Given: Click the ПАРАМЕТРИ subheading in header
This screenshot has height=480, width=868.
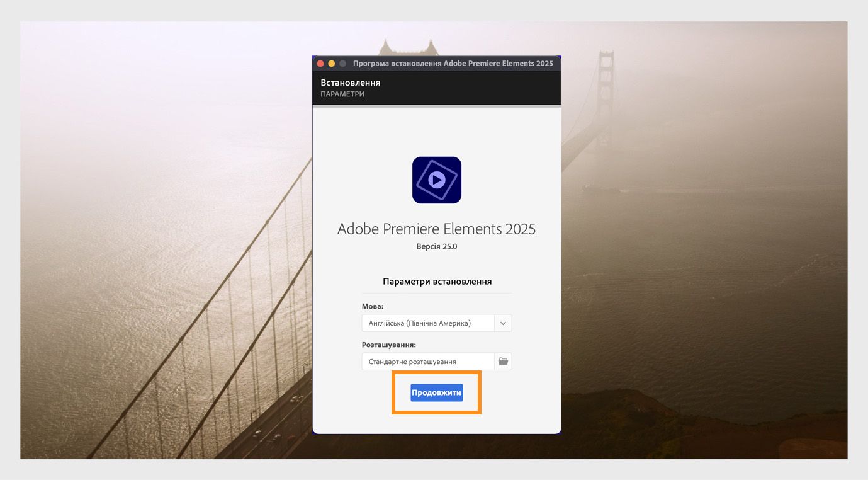Looking at the screenshot, I should point(342,94).
